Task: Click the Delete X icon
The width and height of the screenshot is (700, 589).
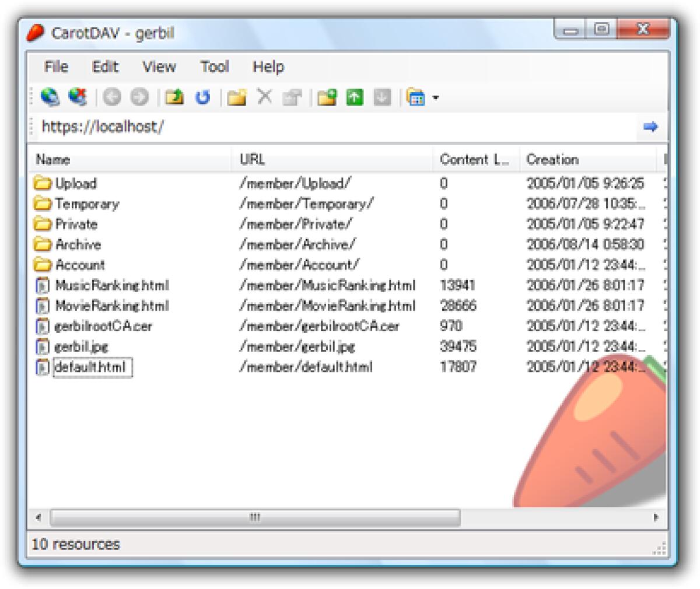Action: (x=264, y=97)
